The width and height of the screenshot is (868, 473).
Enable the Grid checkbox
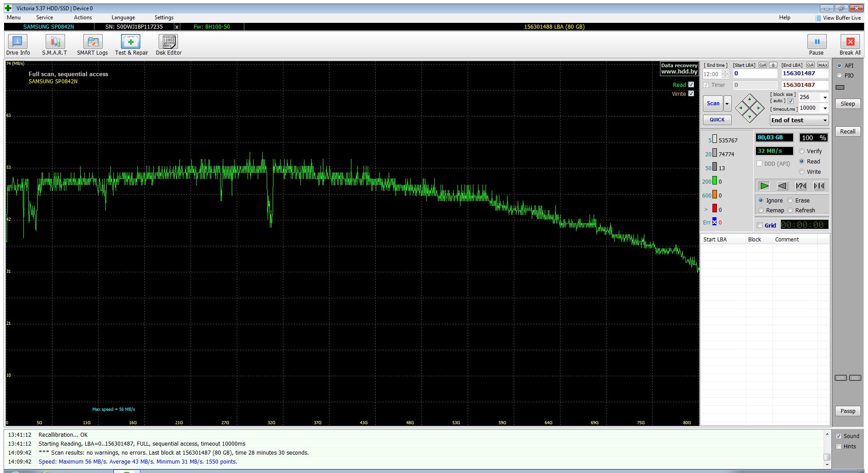759,225
